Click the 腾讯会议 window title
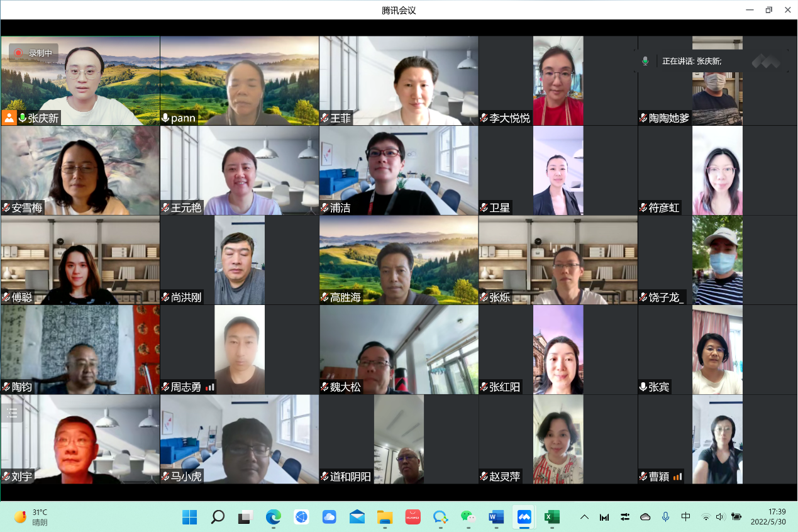Image resolution: width=798 pixels, height=532 pixels. [399, 10]
